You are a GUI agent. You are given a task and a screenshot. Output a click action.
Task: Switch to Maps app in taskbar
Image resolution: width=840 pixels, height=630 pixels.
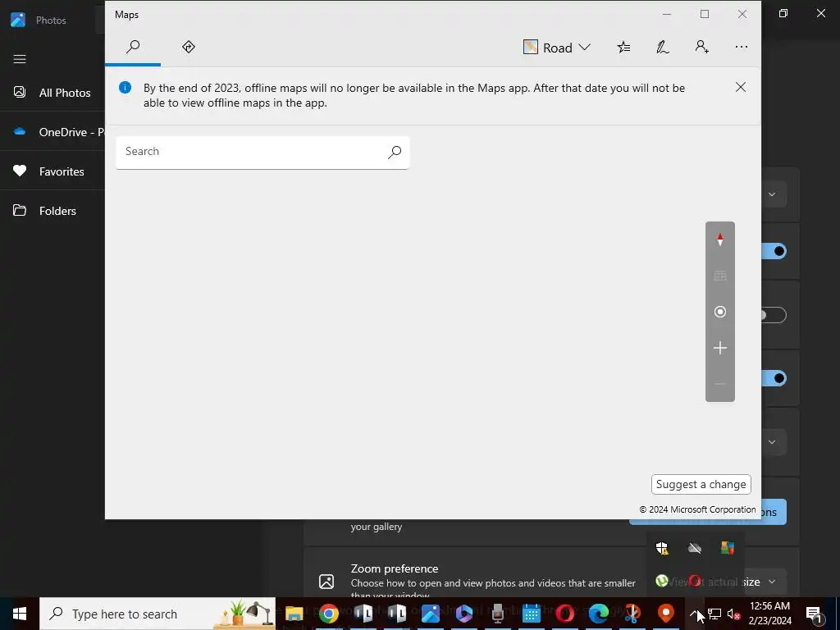pos(666,614)
